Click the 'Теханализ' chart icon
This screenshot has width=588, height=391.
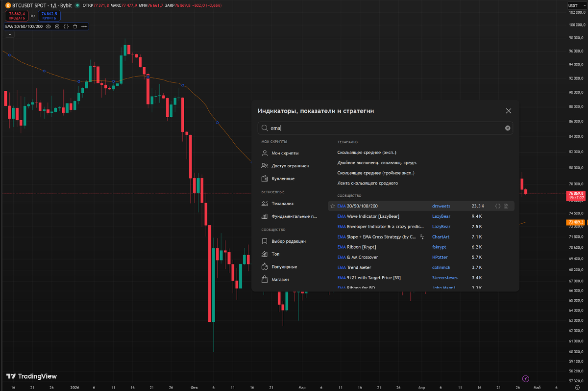click(265, 204)
